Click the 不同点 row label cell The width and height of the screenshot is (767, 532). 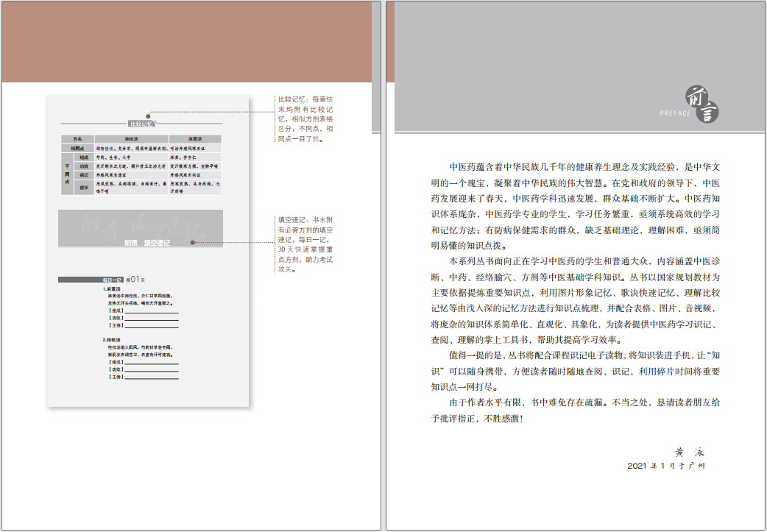pos(67,174)
